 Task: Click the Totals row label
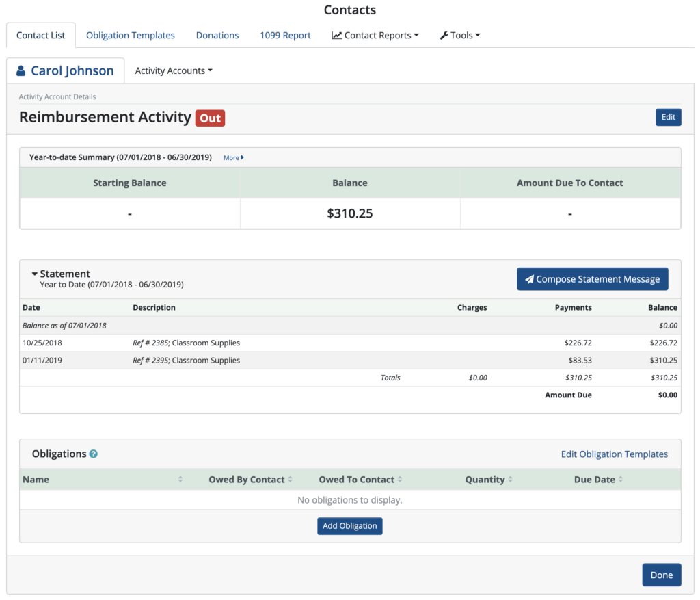[390, 378]
